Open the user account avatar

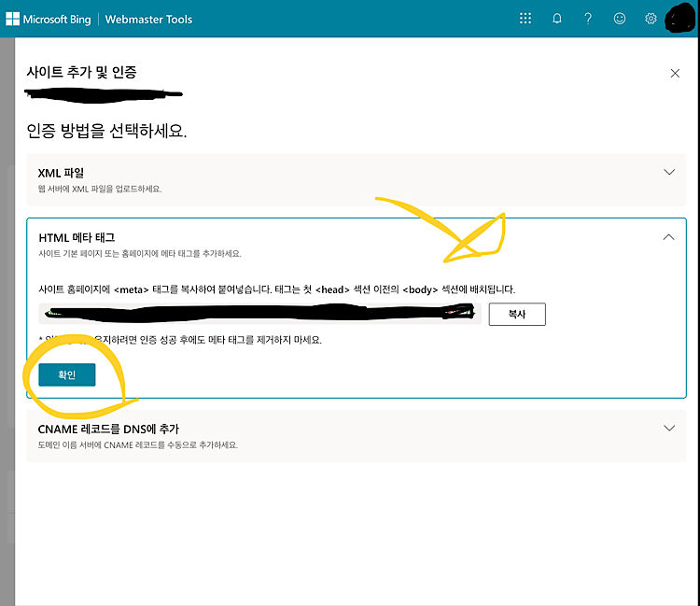[680, 19]
